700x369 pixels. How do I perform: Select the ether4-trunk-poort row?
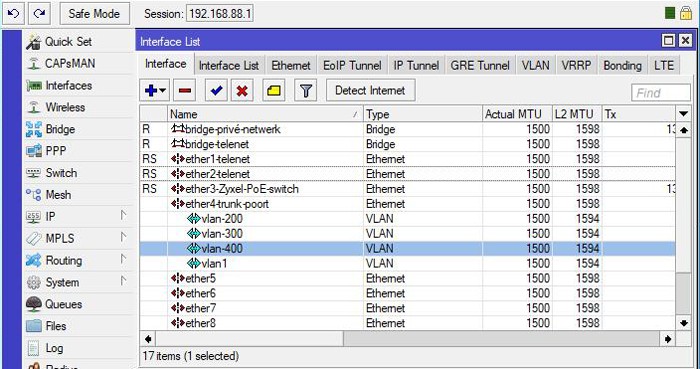point(408,204)
